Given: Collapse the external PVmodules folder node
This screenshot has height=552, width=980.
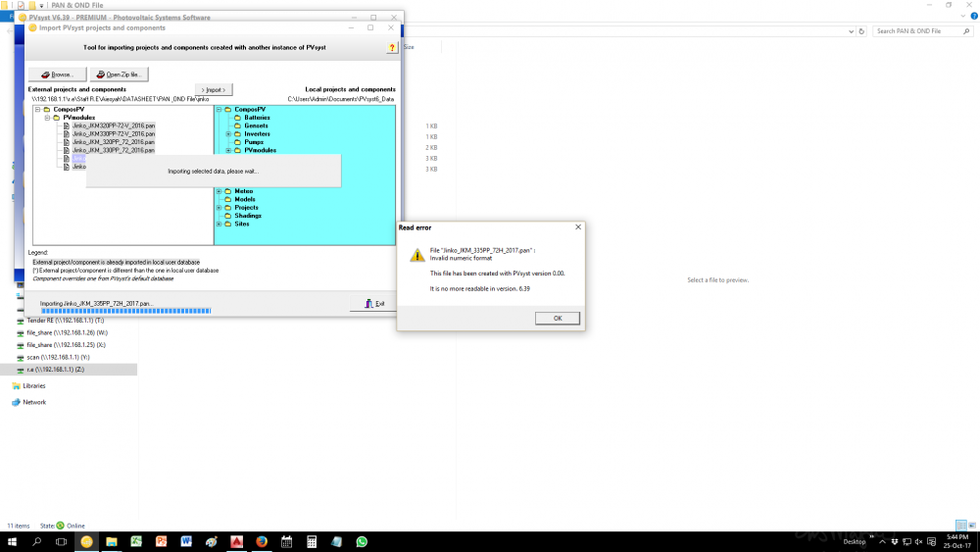Looking at the screenshot, I should pos(46,118).
